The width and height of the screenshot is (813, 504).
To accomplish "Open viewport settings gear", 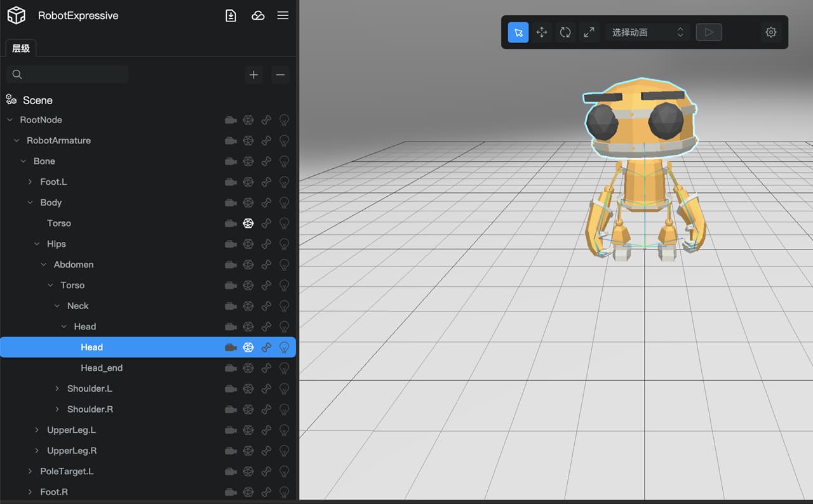I will 771,32.
